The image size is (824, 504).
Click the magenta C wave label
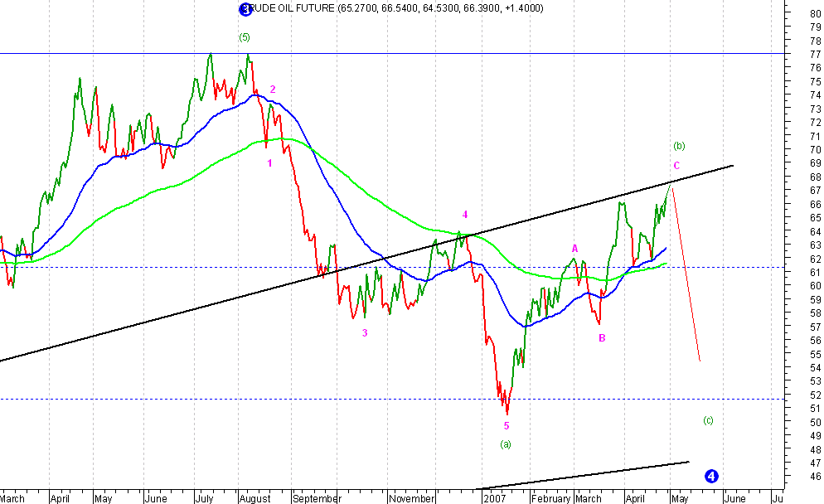[x=676, y=166]
